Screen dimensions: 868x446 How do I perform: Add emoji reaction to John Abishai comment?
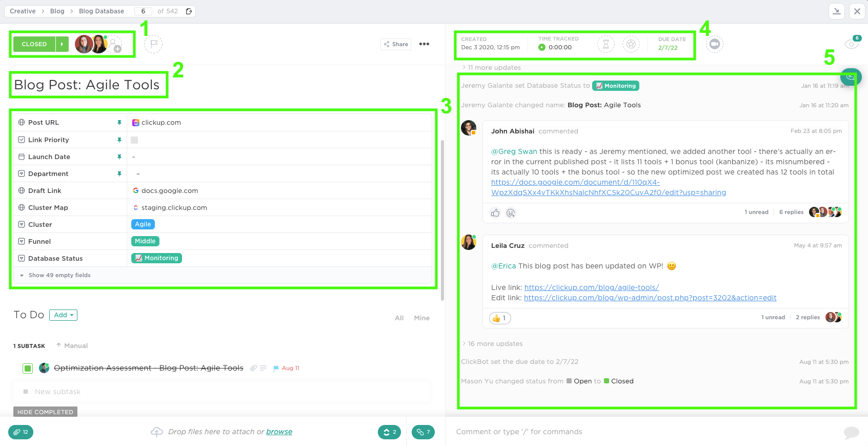click(511, 213)
